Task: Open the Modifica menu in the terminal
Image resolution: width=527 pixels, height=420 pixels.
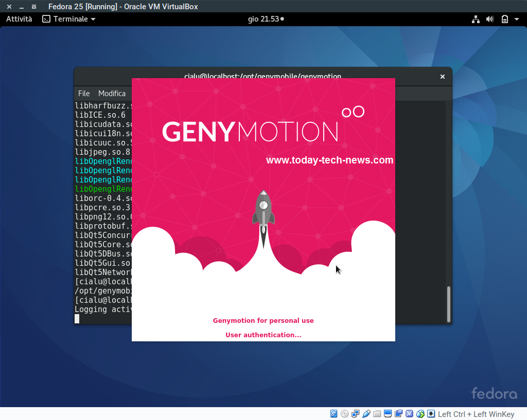Action: point(112,94)
